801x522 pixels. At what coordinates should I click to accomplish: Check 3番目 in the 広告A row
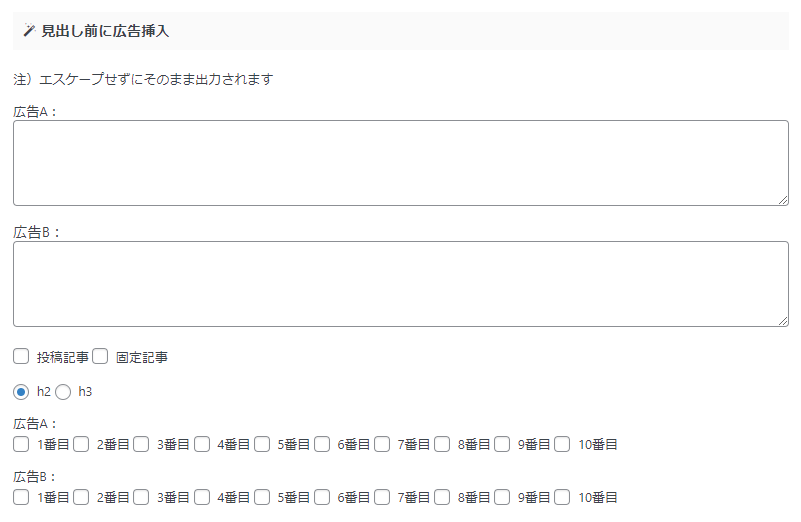(141, 444)
